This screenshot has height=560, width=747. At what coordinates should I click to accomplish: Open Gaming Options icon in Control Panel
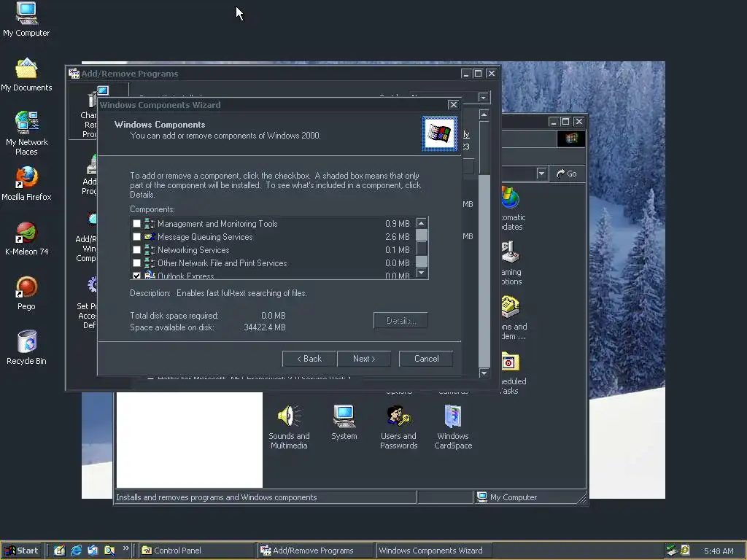[511, 262]
